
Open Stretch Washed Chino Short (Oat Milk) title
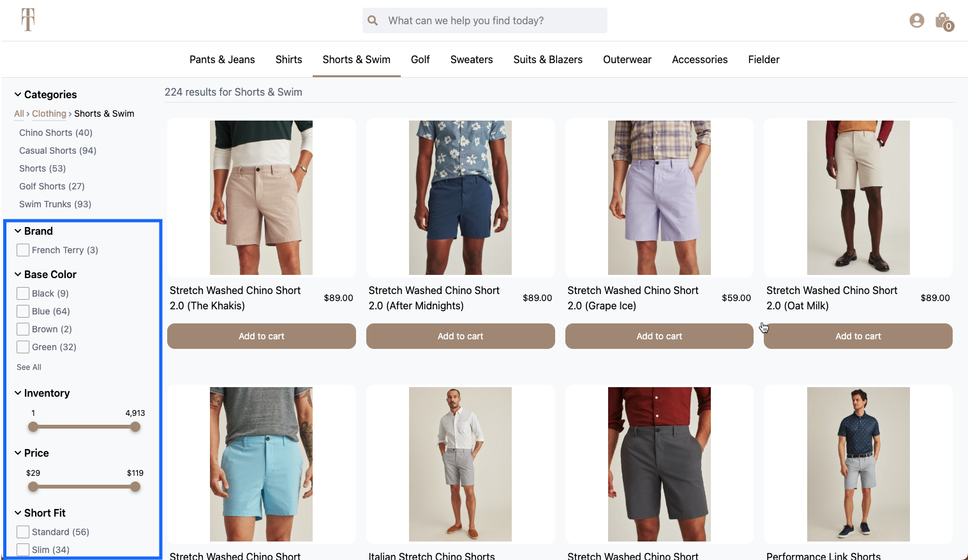(832, 298)
